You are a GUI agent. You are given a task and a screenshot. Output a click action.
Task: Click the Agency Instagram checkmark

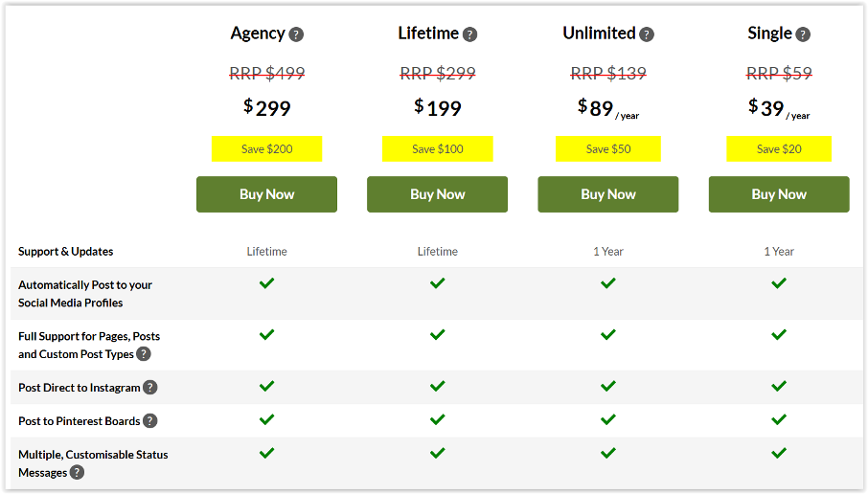(x=266, y=386)
